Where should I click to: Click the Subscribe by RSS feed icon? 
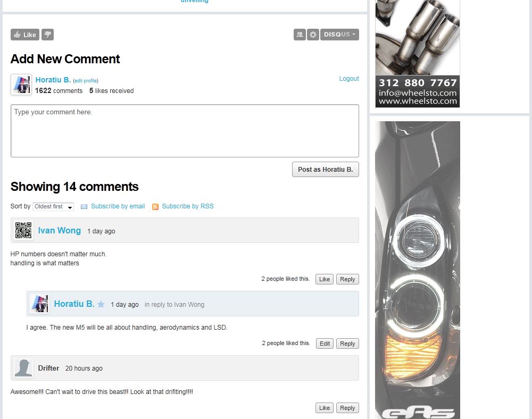[x=155, y=207]
